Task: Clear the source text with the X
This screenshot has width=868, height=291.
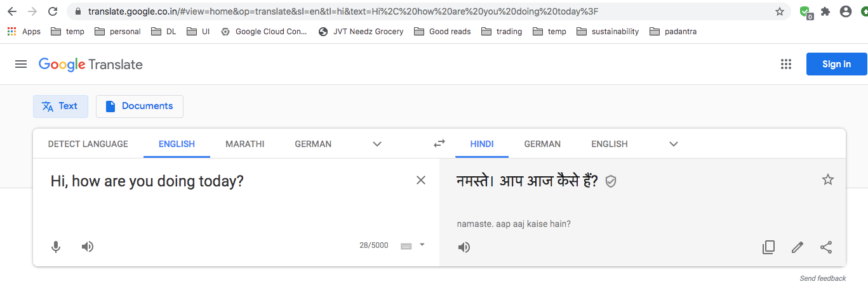Action: point(421,180)
